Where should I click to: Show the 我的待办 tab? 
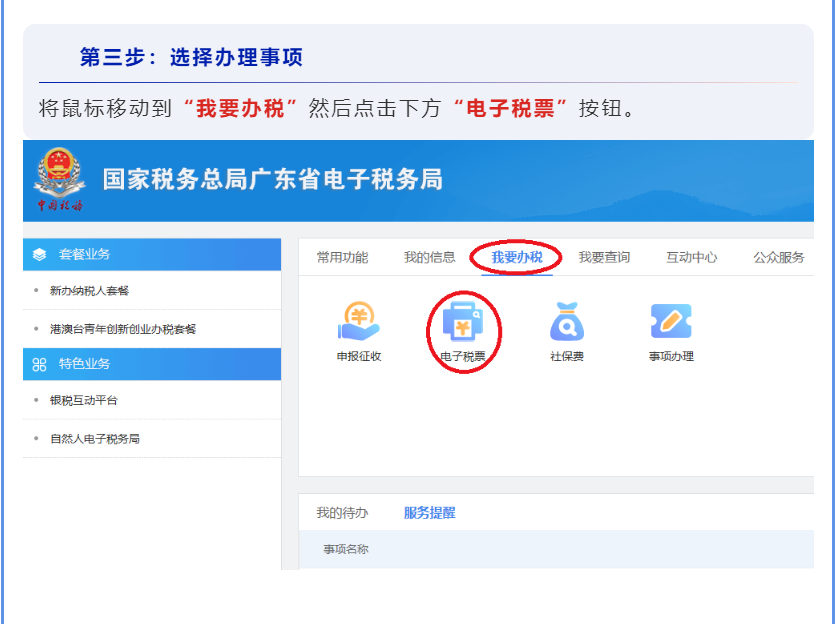coord(342,513)
